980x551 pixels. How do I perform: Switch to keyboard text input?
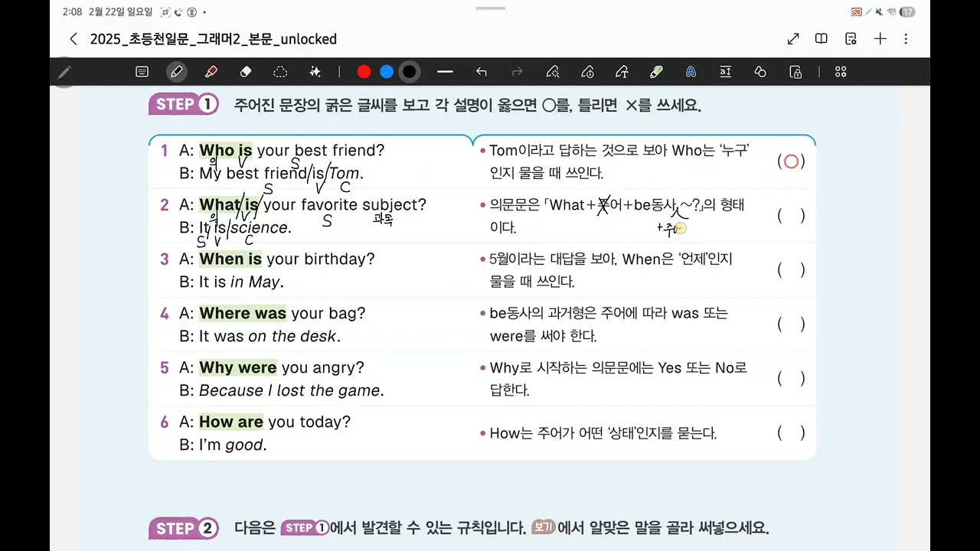142,72
